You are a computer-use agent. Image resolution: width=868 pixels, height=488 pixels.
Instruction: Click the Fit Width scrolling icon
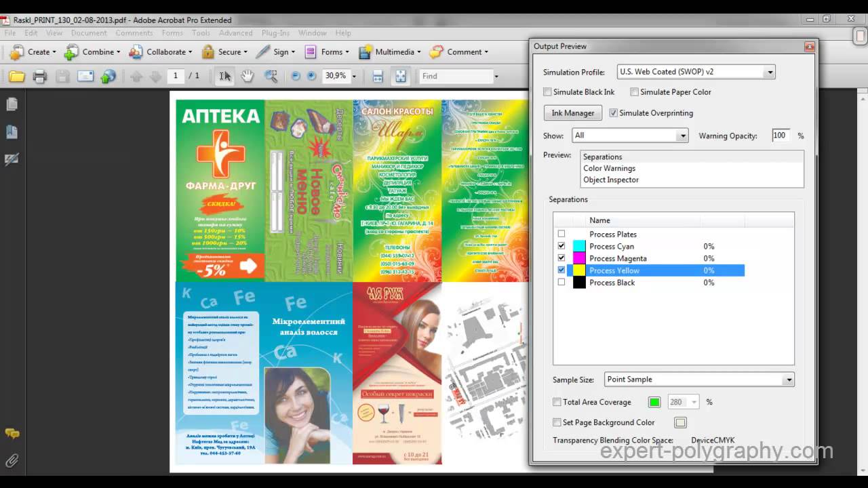click(378, 77)
